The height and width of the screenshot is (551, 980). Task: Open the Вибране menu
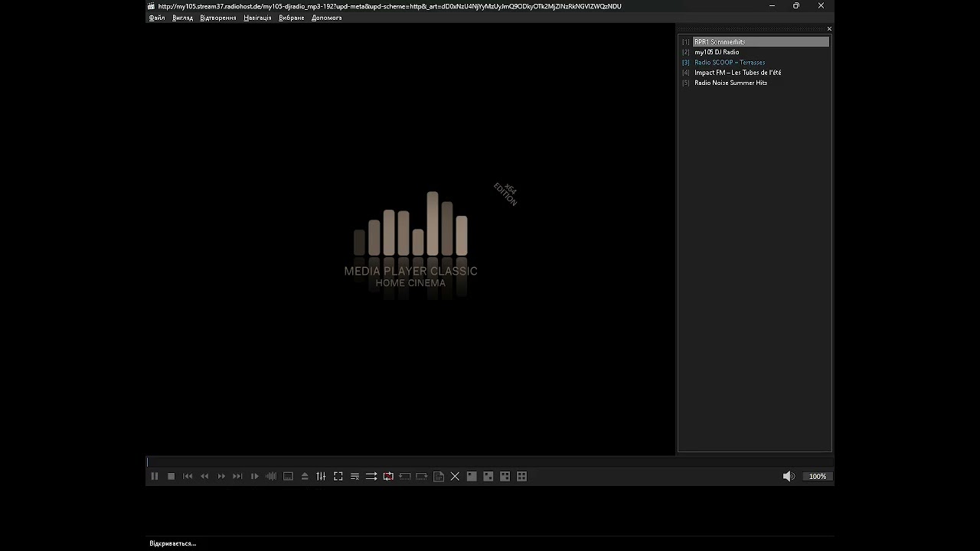(292, 18)
